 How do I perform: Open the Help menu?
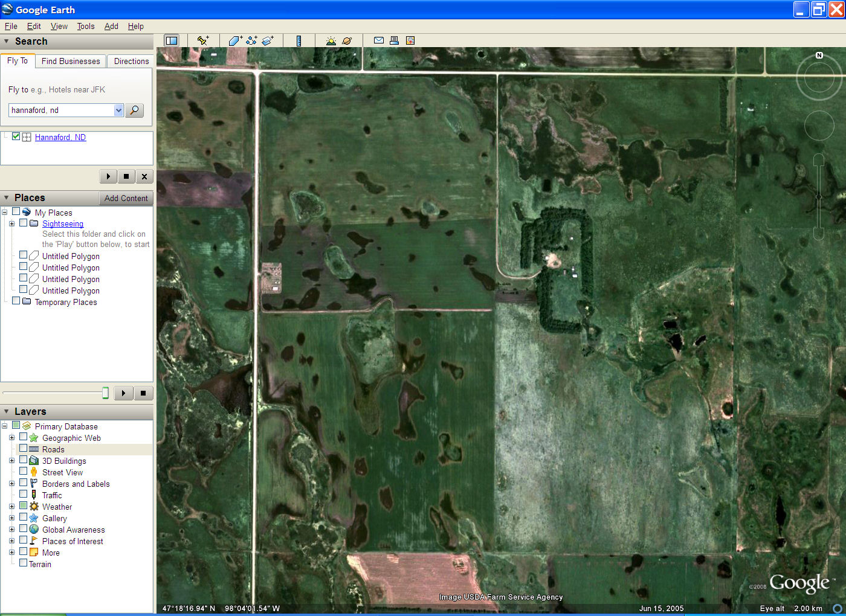[136, 26]
